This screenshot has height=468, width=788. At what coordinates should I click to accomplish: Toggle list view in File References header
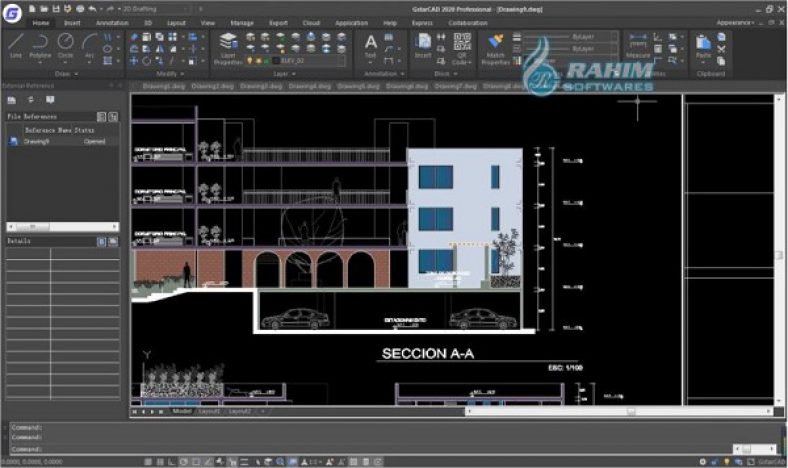coord(101,117)
